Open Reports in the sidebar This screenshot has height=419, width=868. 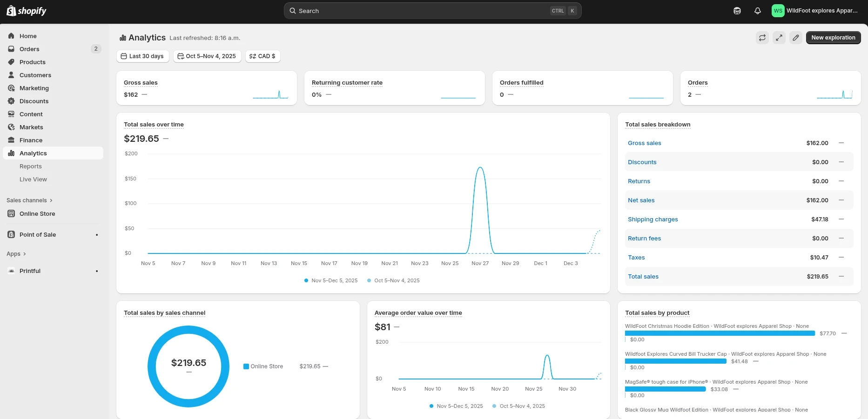click(x=31, y=166)
